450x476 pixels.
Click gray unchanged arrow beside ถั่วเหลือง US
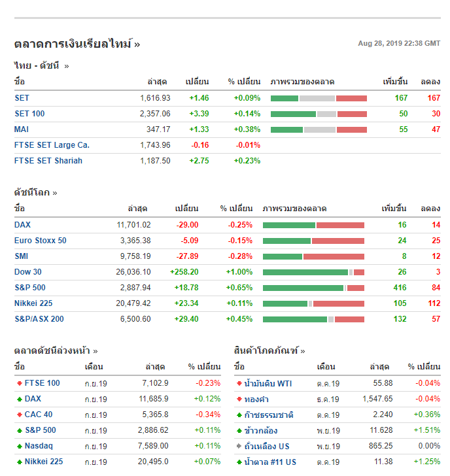coord(239,446)
